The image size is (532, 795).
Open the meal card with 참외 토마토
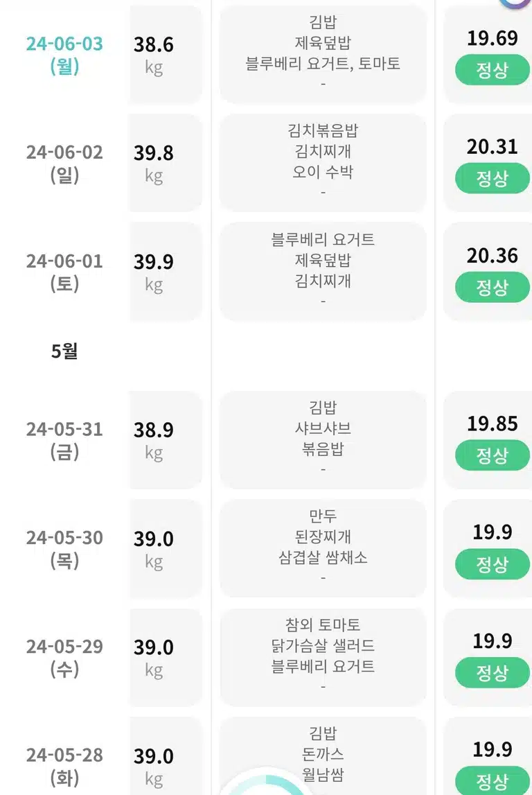pyautogui.click(x=323, y=658)
